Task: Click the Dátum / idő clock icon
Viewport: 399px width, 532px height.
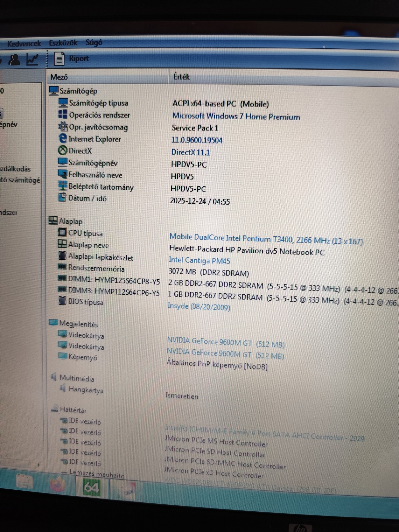Action: (x=62, y=197)
